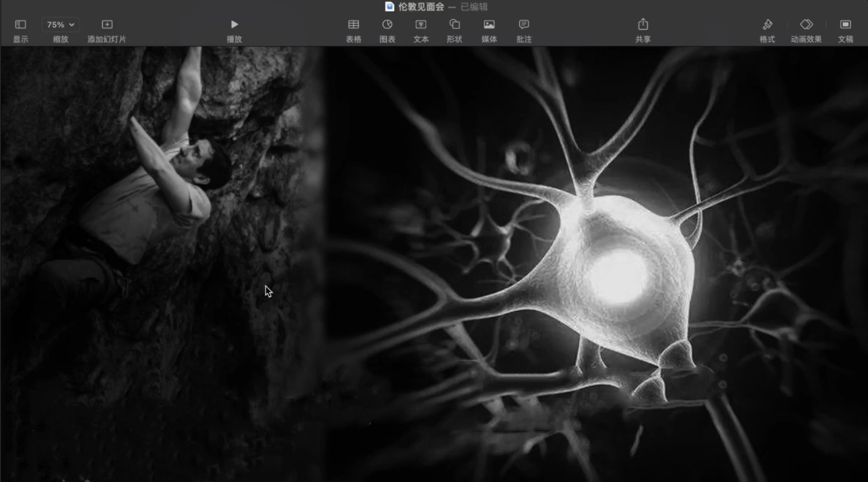Toggle the 文稿 document sidebar
The image size is (868, 482).
pyautogui.click(x=846, y=25)
